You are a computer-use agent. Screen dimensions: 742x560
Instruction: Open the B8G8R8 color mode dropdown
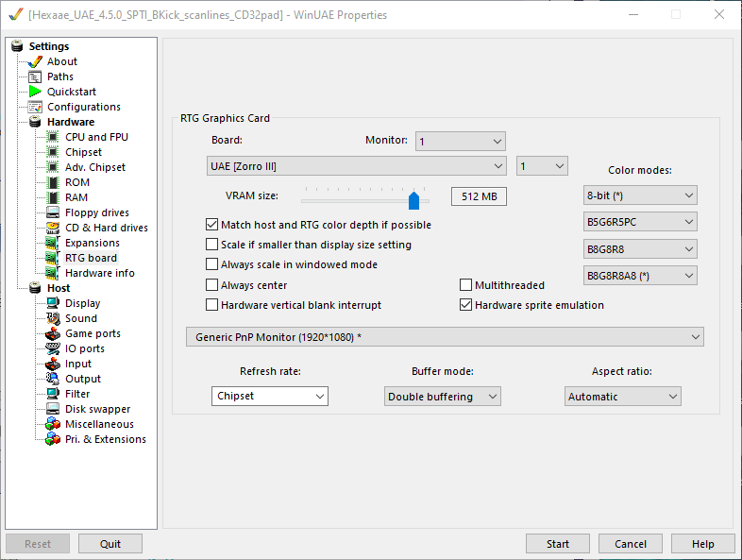tap(640, 249)
